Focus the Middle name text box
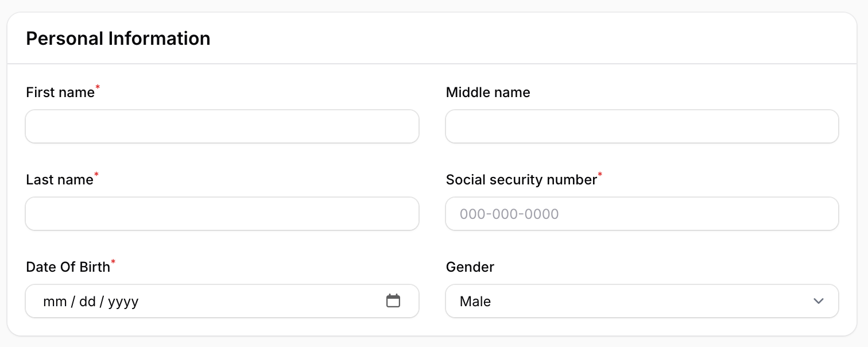This screenshot has width=868, height=347. [642, 126]
